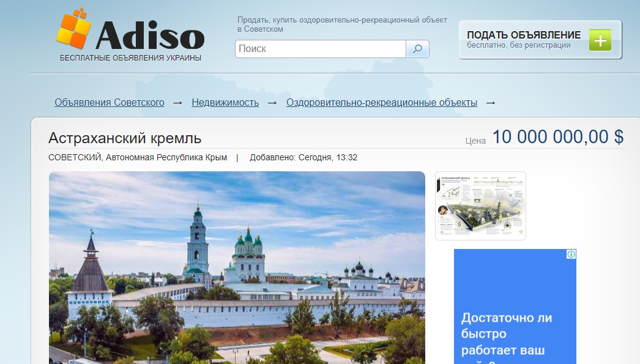
Task: Open the ad info icon on blue banner
Action: point(571,254)
